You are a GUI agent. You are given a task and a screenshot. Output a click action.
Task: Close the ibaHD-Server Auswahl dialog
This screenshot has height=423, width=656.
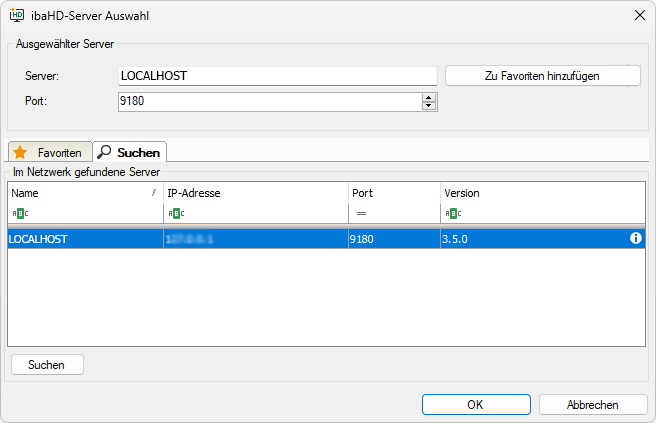639,15
